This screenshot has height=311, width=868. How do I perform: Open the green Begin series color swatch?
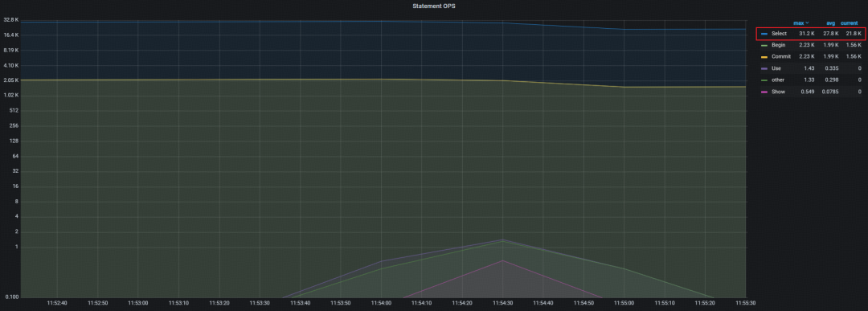point(764,45)
